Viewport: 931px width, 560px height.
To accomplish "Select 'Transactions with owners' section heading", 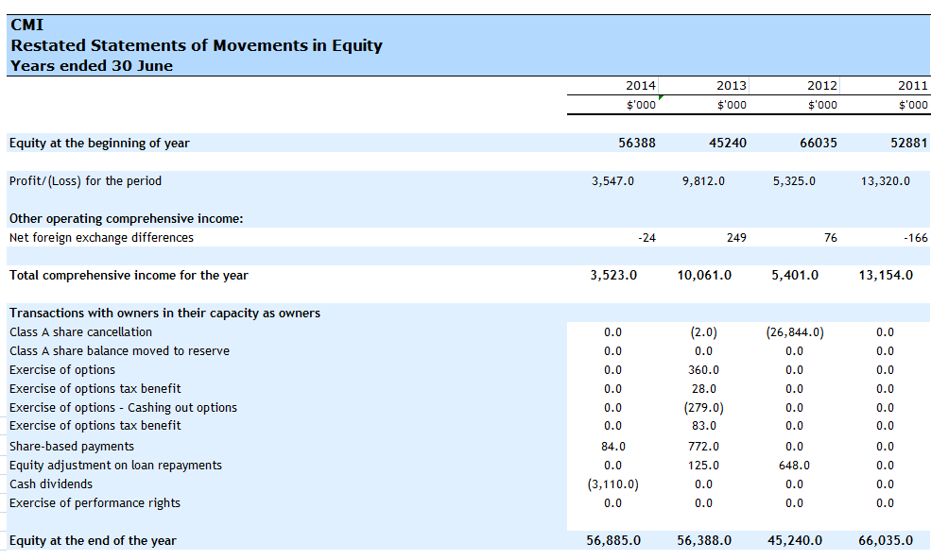I will pyautogui.click(x=164, y=314).
